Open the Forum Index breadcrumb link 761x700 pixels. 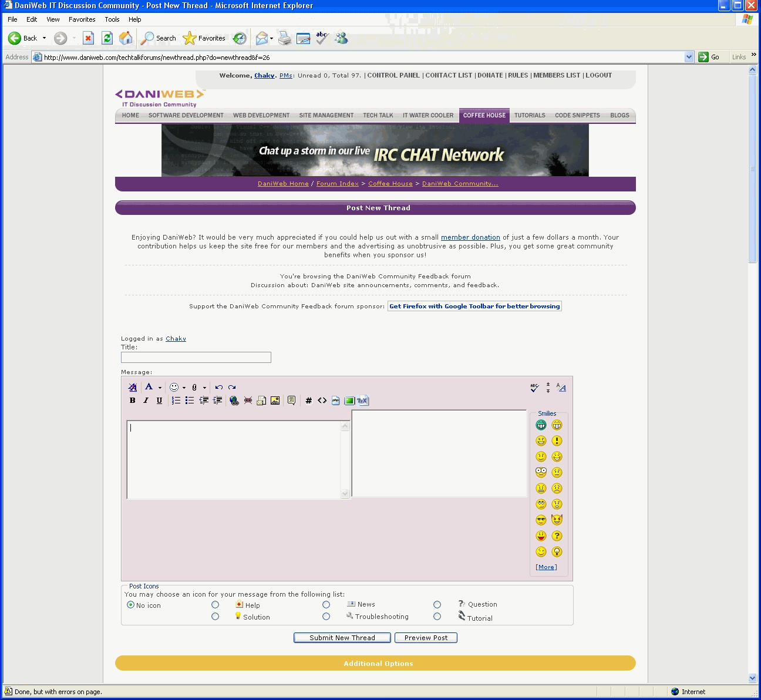tap(338, 184)
